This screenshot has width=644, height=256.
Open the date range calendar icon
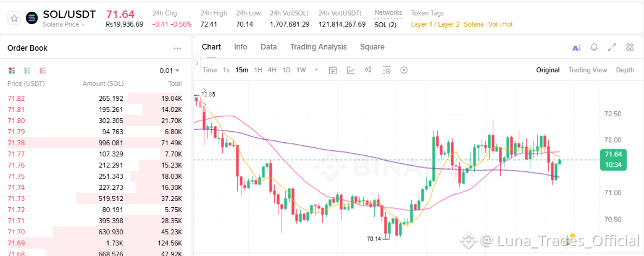point(333,70)
